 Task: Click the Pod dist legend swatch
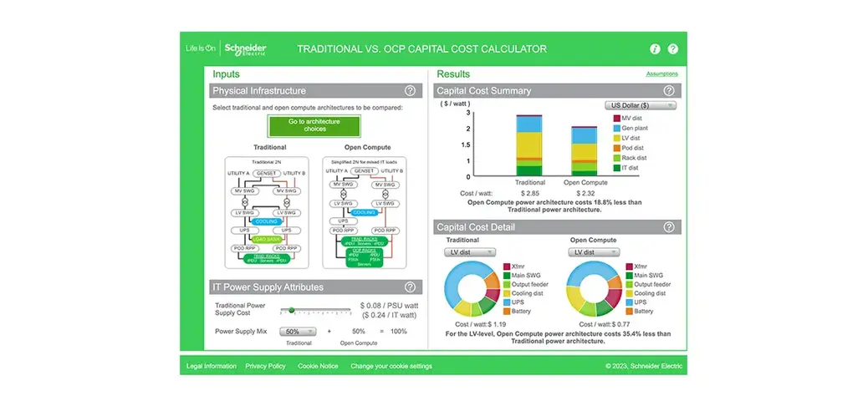(616, 148)
